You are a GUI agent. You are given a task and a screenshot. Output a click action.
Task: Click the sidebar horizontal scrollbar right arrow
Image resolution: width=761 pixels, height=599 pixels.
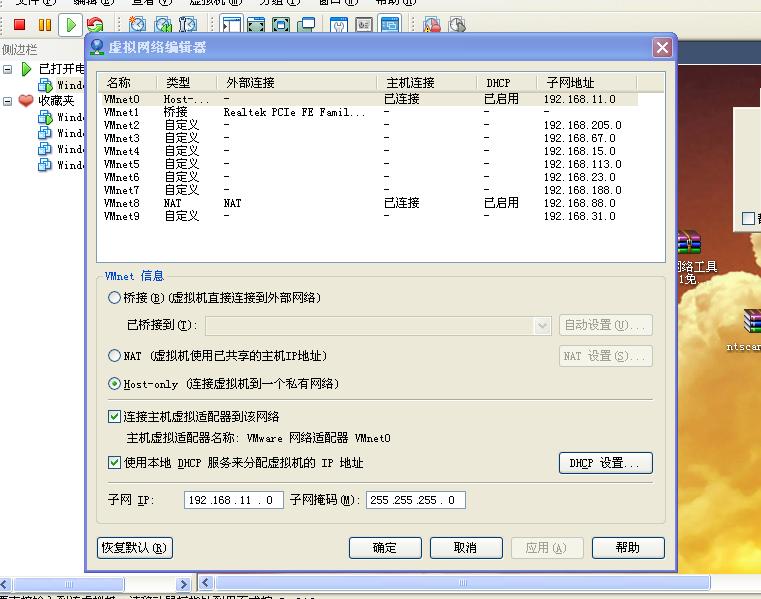pyautogui.click(x=183, y=584)
